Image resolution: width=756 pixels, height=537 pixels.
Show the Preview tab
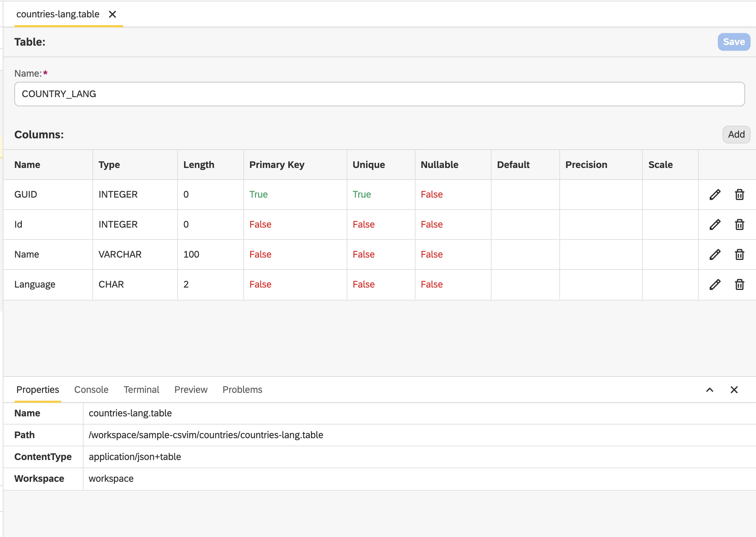pyautogui.click(x=191, y=389)
